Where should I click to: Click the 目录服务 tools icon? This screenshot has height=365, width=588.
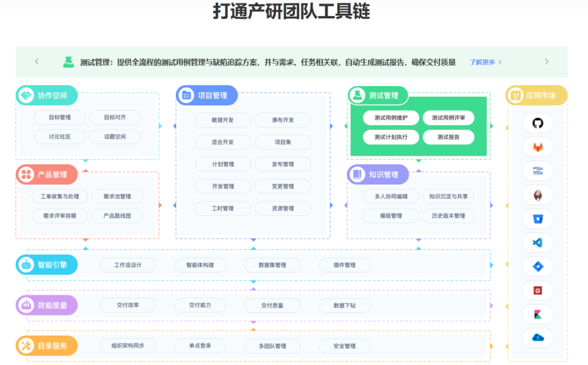click(x=26, y=346)
